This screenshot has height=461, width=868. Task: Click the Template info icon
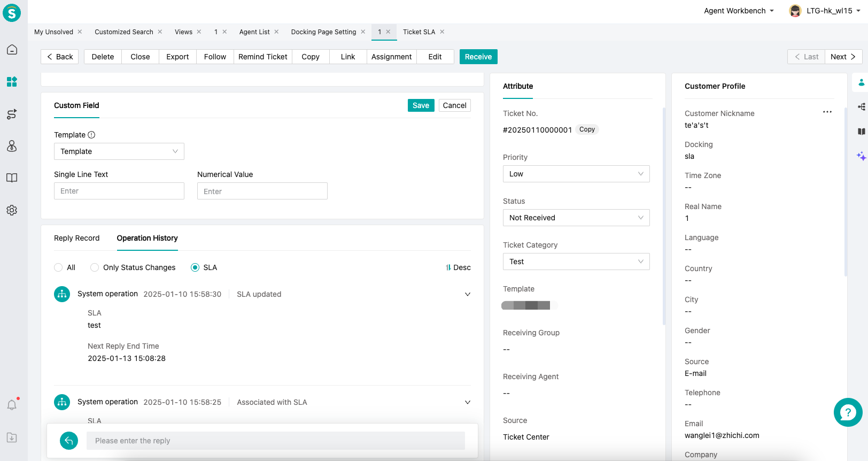[x=91, y=135]
